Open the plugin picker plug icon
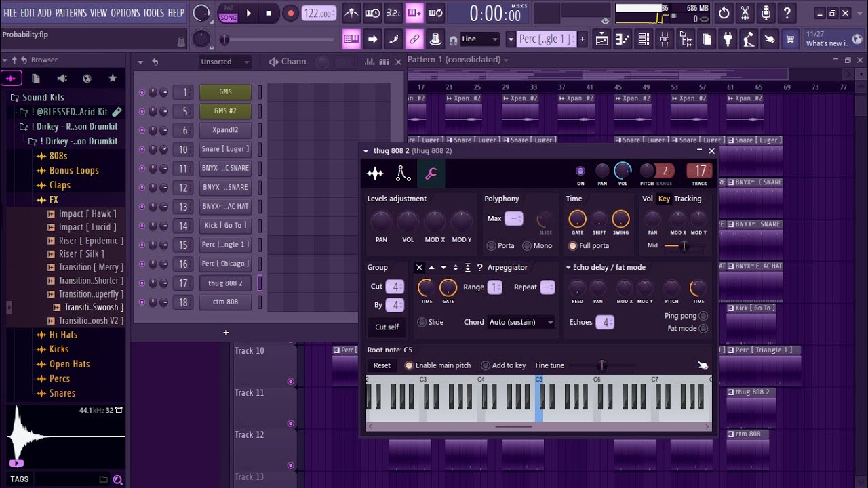The image size is (868, 488). tap(728, 39)
